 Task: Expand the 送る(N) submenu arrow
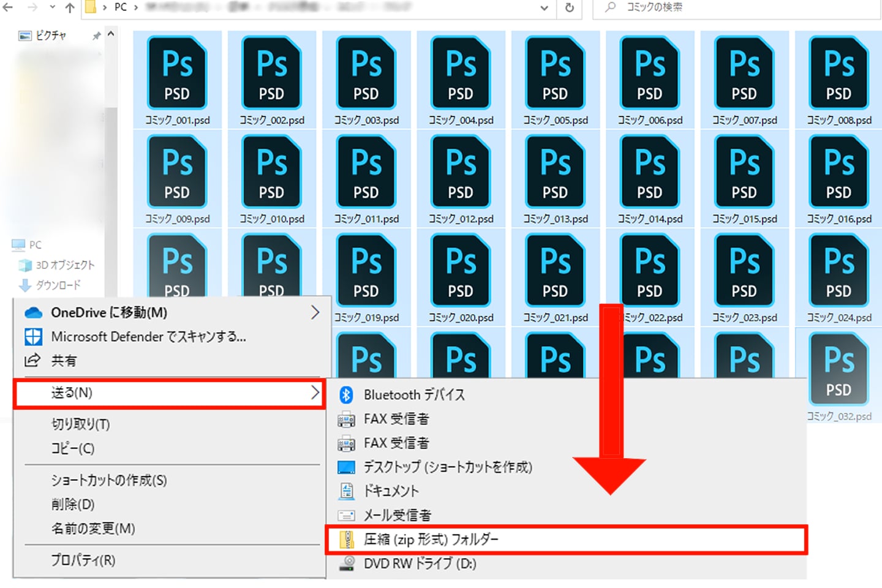(x=315, y=393)
